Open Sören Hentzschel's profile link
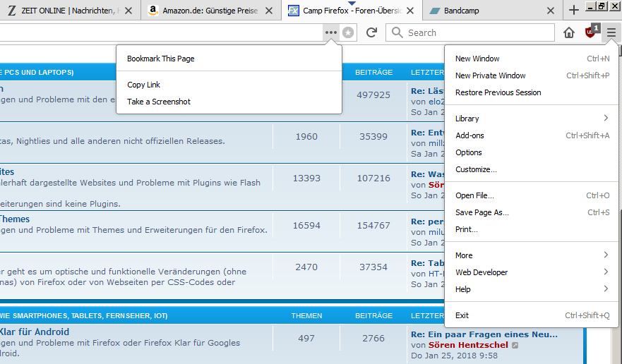The image size is (622, 364). [x=468, y=345]
